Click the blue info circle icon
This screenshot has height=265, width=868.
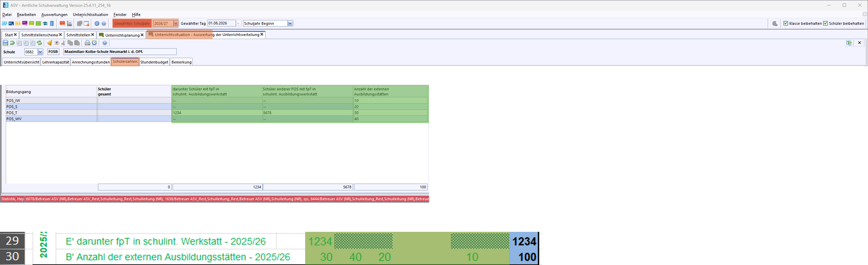tap(97, 23)
